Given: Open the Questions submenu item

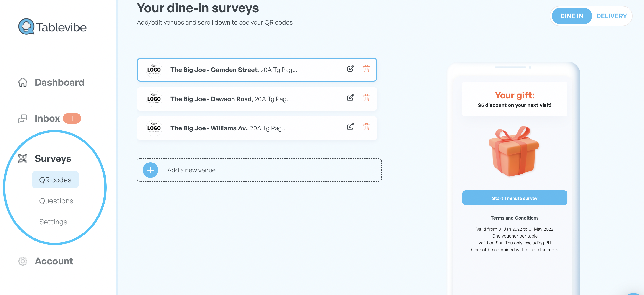Looking at the screenshot, I should pos(56,201).
